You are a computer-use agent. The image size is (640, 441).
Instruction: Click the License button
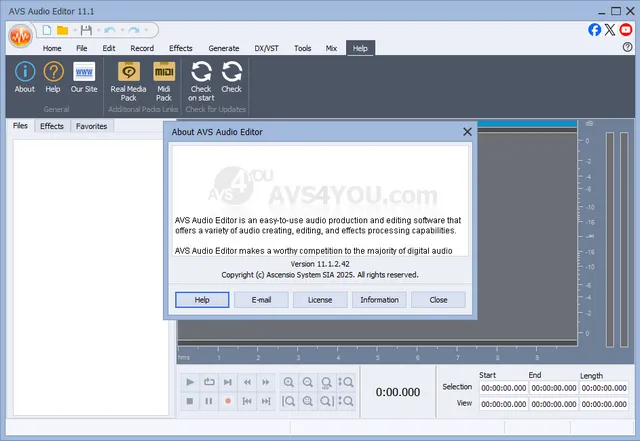click(x=320, y=300)
